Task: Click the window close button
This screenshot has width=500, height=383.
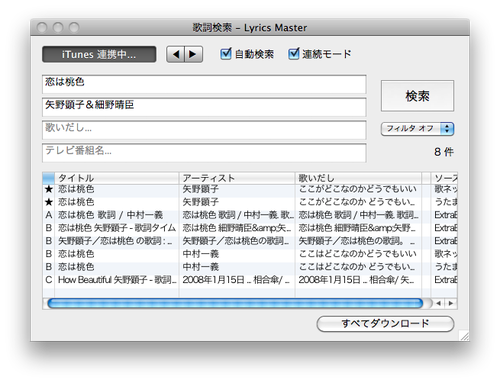Action: [42, 27]
